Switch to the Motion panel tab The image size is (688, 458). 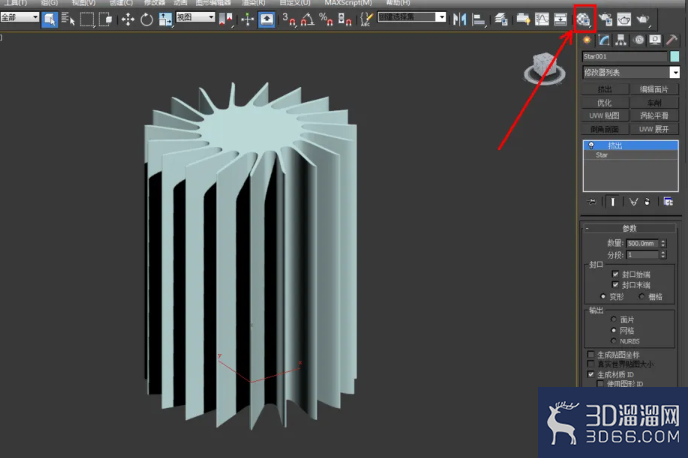click(639, 40)
